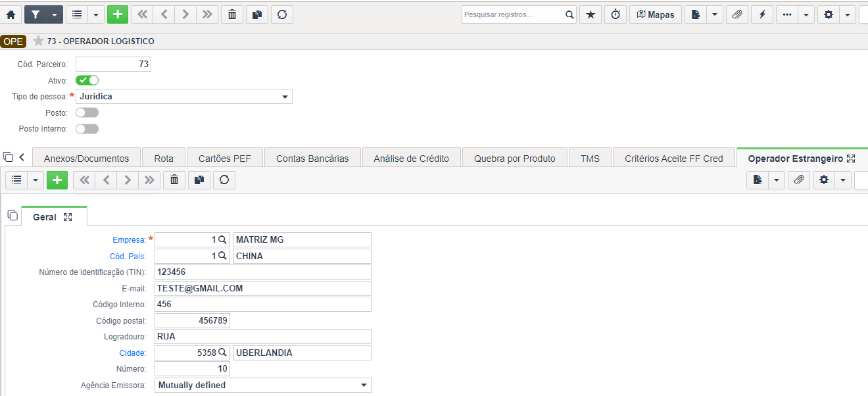868x396 pixels.
Task: Click the Cód. País label link
Action: [128, 256]
